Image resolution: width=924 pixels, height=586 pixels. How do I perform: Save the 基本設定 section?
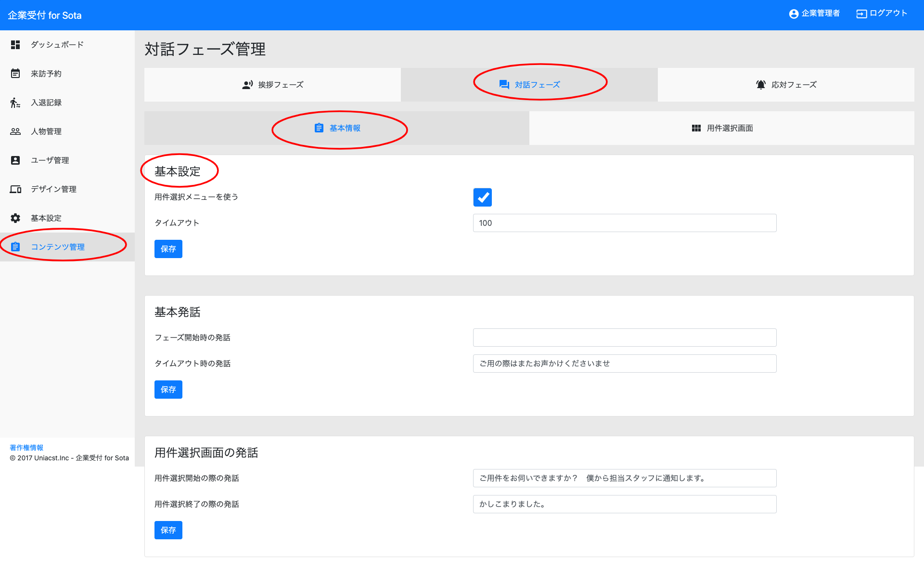pos(168,249)
